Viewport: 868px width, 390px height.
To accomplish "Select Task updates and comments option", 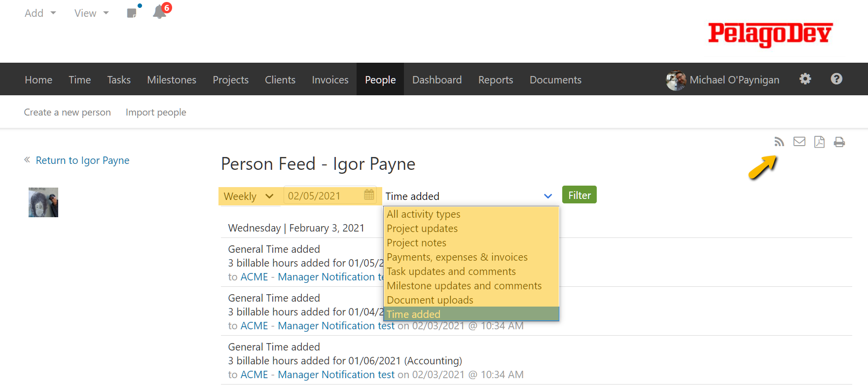I will (x=471, y=272).
